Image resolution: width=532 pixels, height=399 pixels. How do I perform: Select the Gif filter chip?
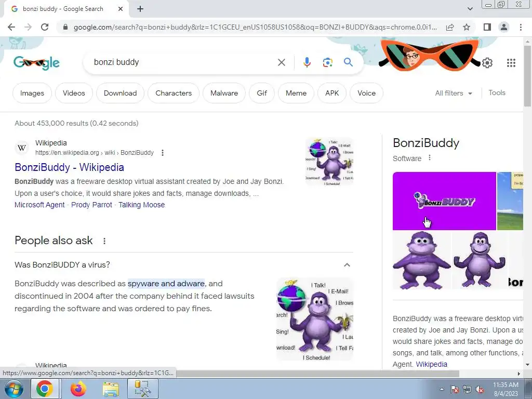point(262,93)
